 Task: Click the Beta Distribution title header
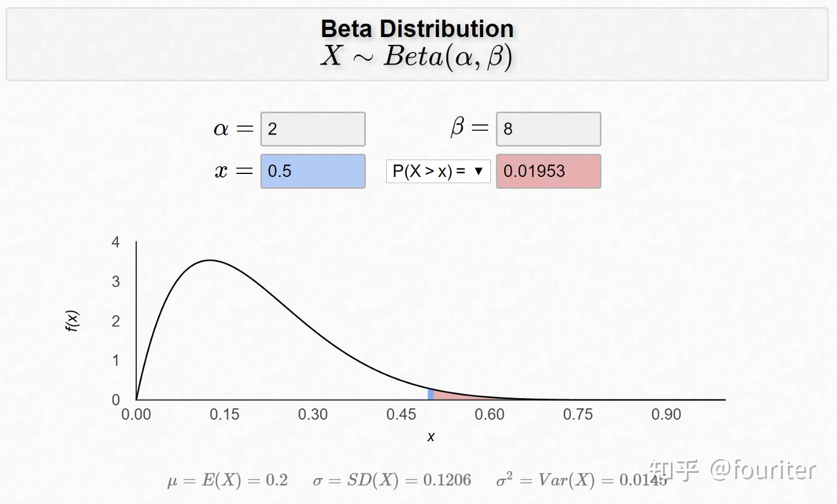pyautogui.click(x=417, y=28)
